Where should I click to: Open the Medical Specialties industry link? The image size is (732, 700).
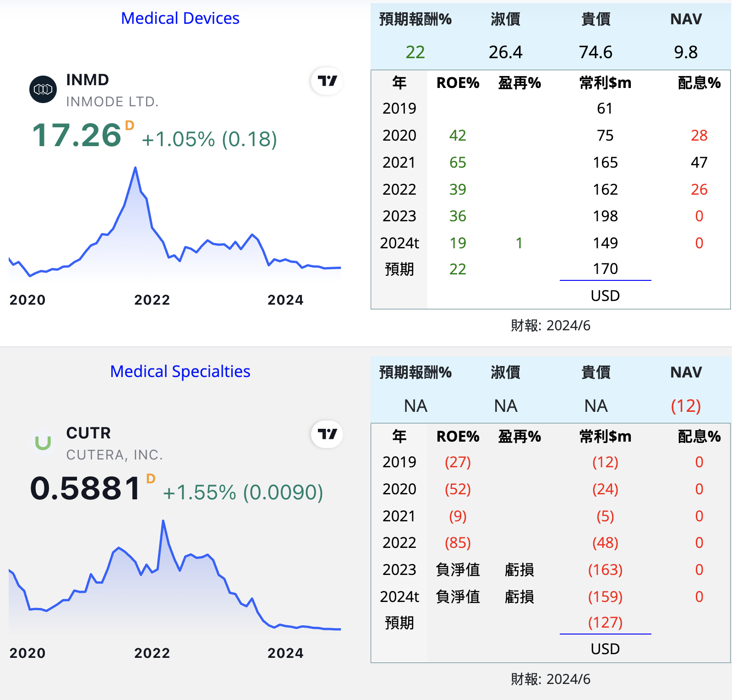coord(180,372)
